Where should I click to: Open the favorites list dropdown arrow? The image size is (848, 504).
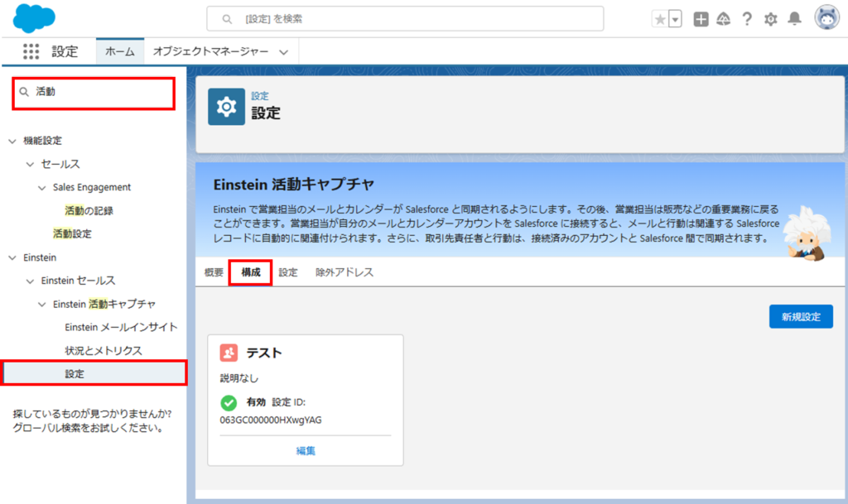676,19
